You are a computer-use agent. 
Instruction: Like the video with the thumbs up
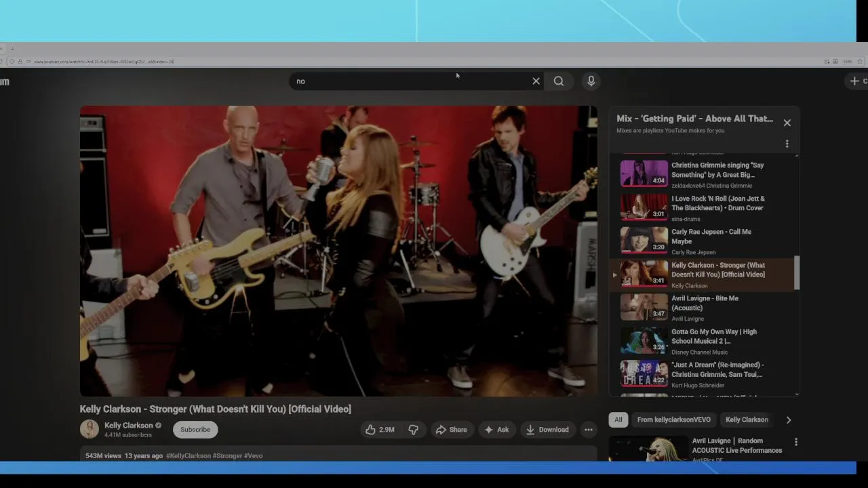[x=380, y=430]
